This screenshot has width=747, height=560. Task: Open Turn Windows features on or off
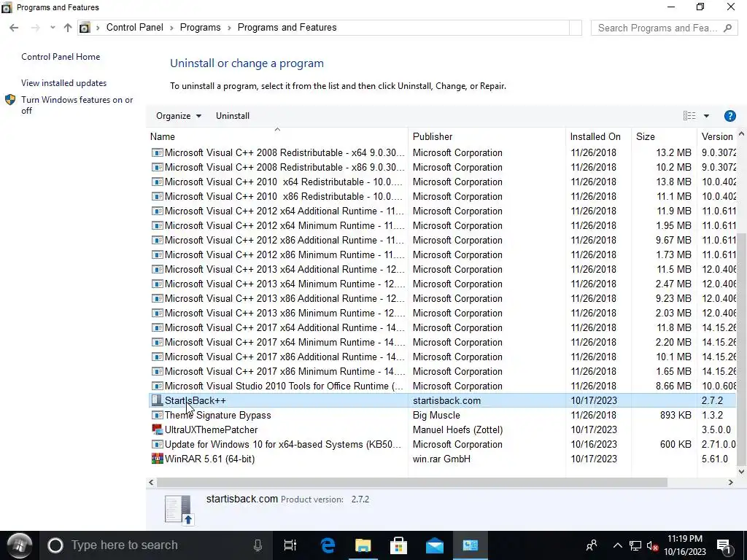77,105
